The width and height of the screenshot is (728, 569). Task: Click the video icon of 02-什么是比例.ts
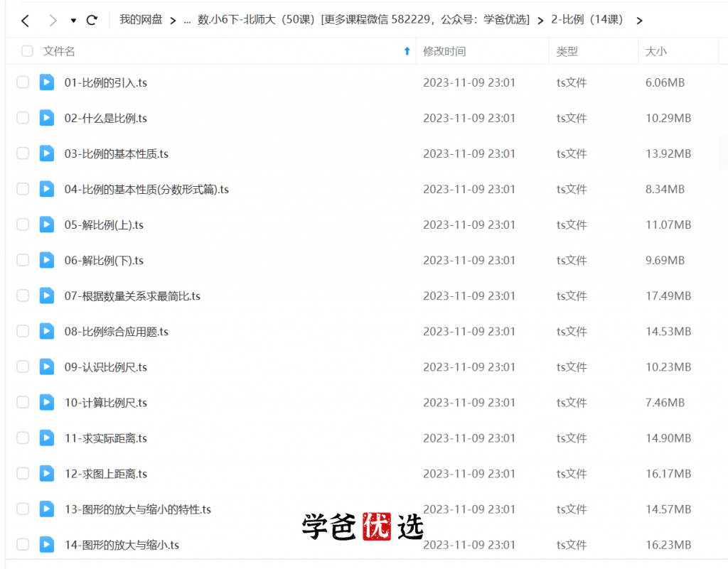(46, 118)
